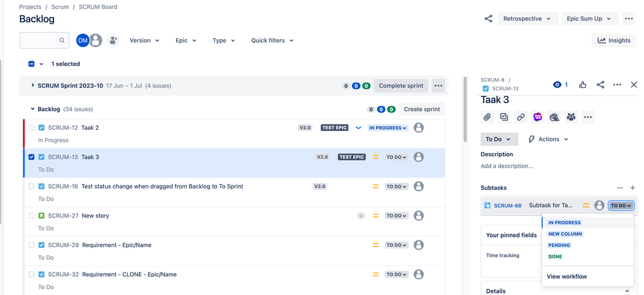644x295 pixels.
Task: Click assignee avatar on SCRUM-27 row
Action: click(x=418, y=216)
